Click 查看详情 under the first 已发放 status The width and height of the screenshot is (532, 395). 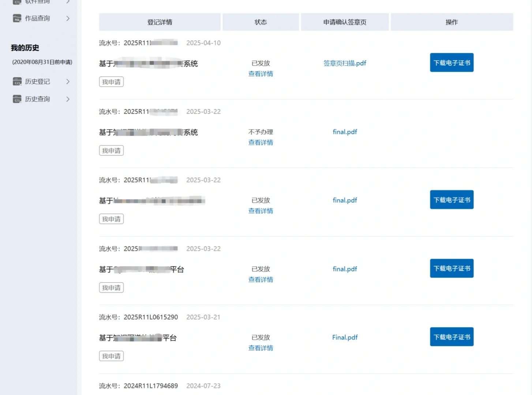point(261,74)
